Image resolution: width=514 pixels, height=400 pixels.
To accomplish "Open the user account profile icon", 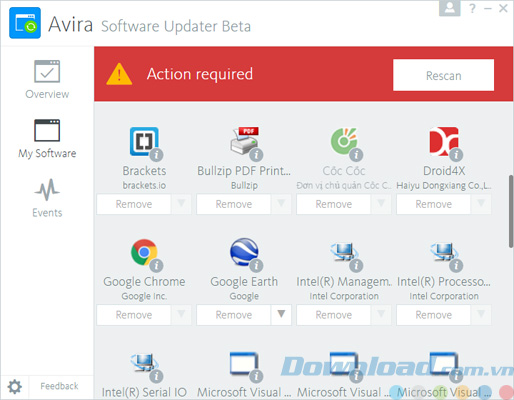I will point(450,8).
